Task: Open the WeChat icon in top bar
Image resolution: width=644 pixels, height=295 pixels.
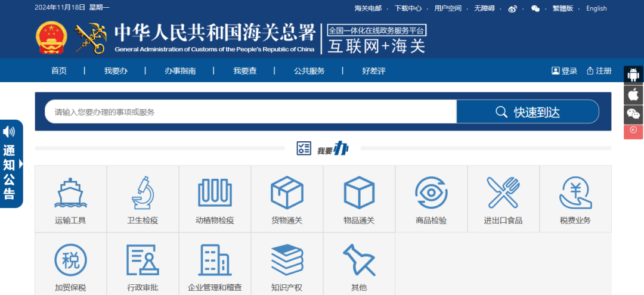Action: [535, 8]
